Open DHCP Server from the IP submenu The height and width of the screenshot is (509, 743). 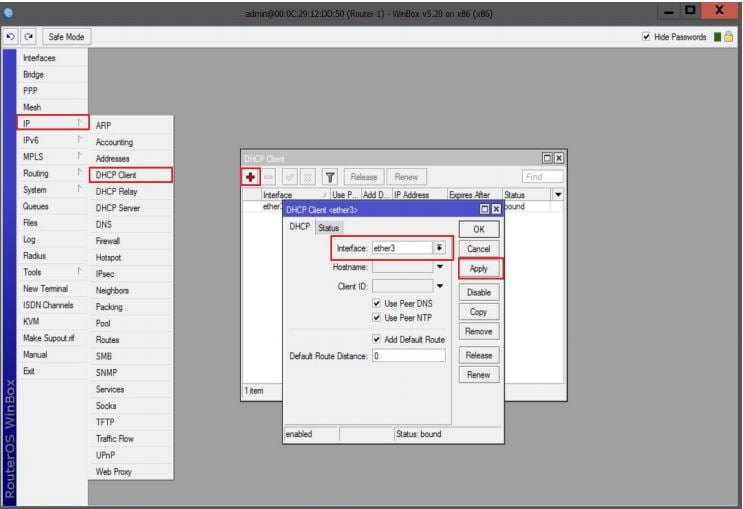coord(118,208)
